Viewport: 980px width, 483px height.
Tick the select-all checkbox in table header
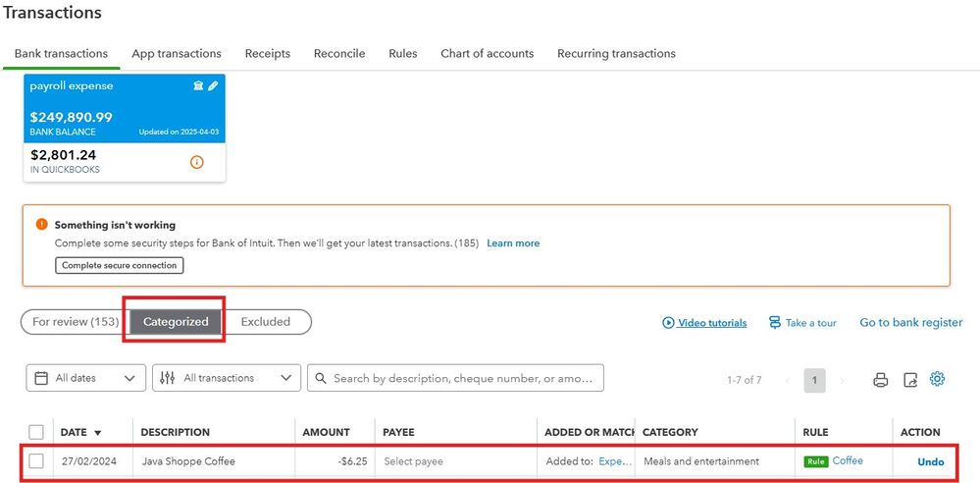coord(37,432)
